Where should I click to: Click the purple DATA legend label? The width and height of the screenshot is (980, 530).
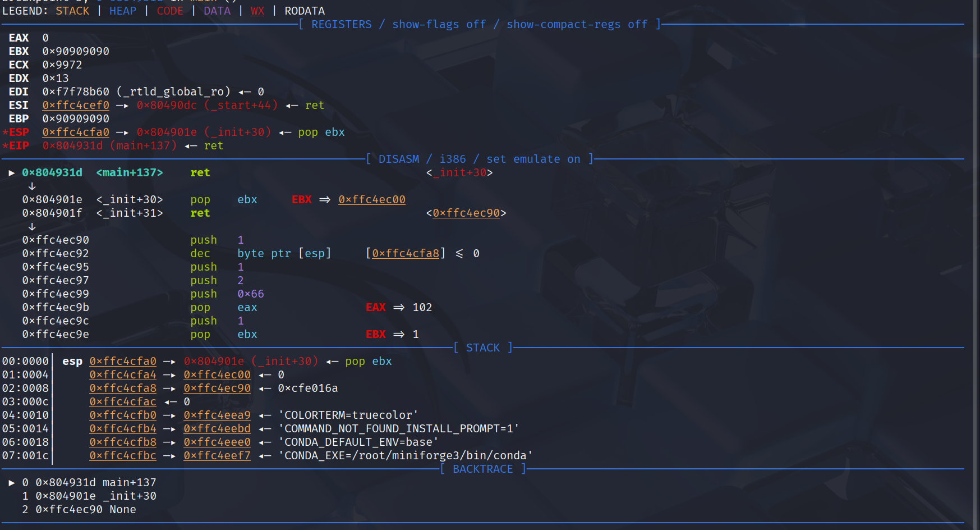click(x=217, y=11)
